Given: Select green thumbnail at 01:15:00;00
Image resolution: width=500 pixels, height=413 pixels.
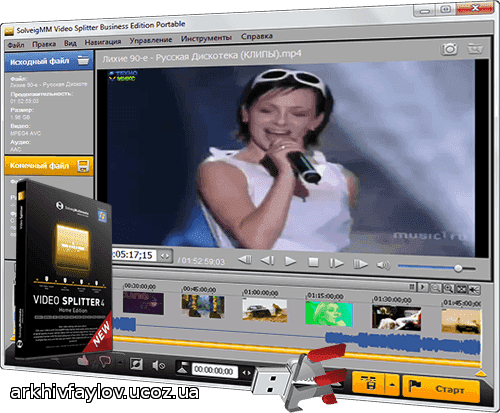Looking at the screenshot, I should point(329,314).
